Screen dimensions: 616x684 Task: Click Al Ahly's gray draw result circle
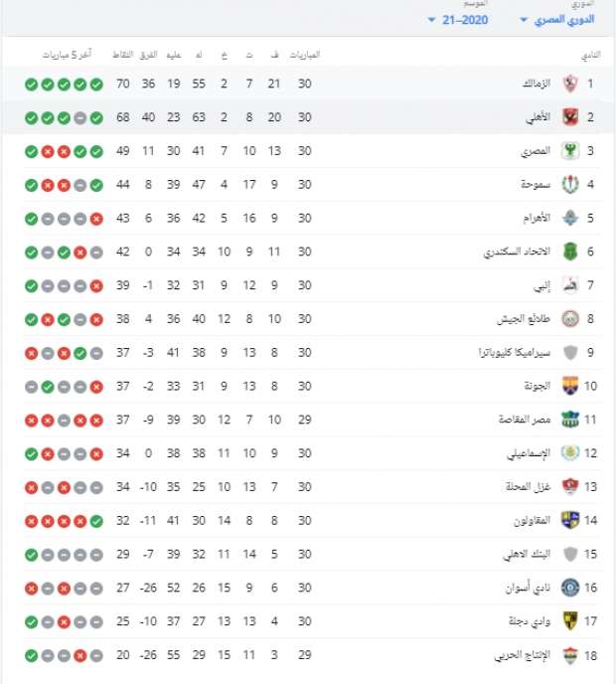pos(80,118)
